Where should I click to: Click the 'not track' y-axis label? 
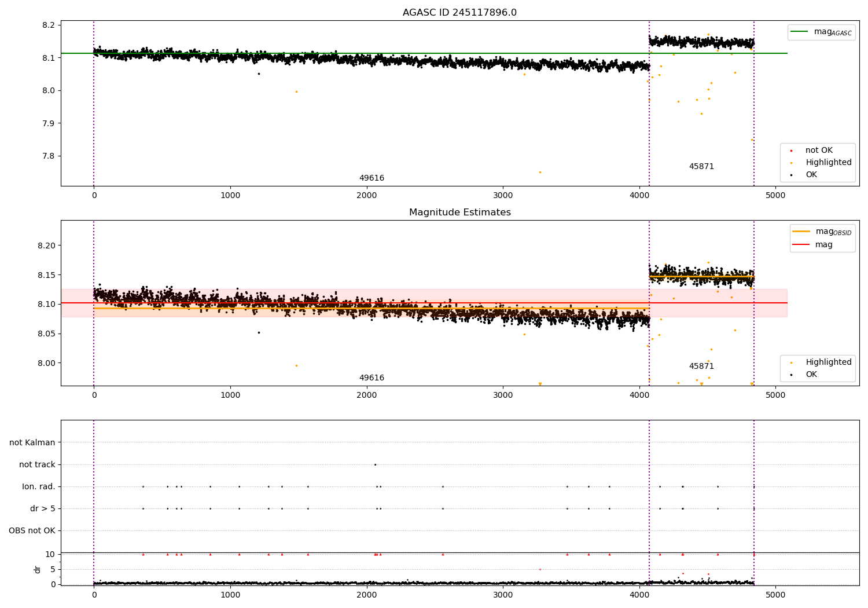(x=37, y=464)
